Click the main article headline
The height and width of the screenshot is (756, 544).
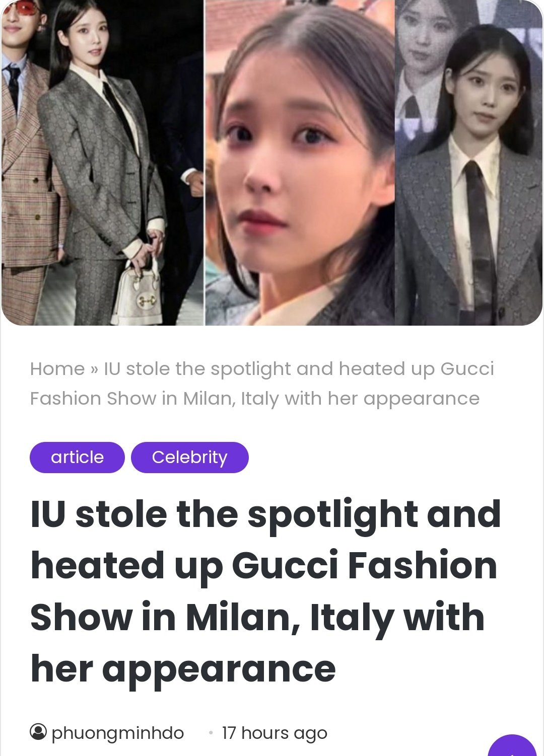click(x=265, y=591)
